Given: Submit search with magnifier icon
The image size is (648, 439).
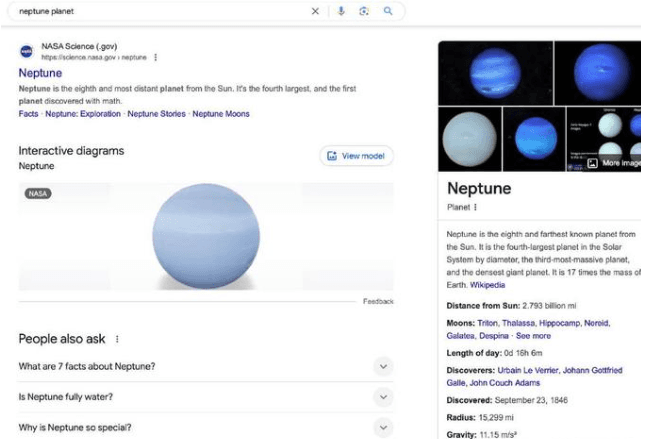Looking at the screenshot, I should [388, 11].
